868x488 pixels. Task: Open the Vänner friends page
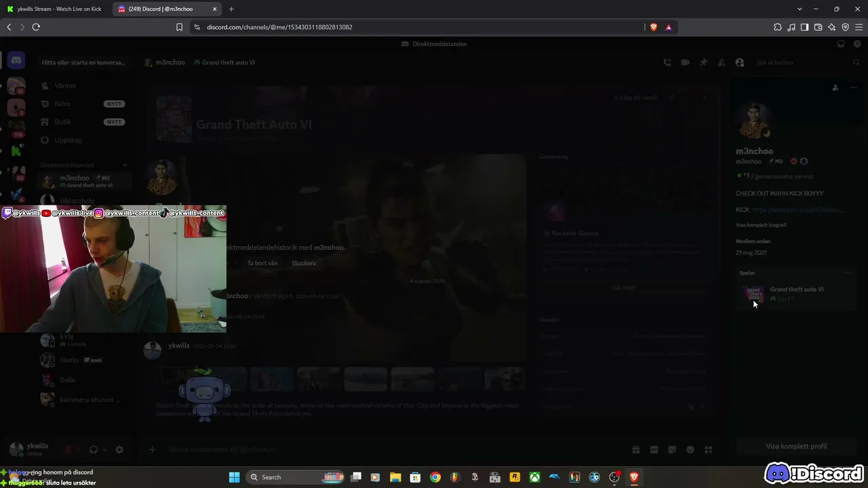coord(83,86)
